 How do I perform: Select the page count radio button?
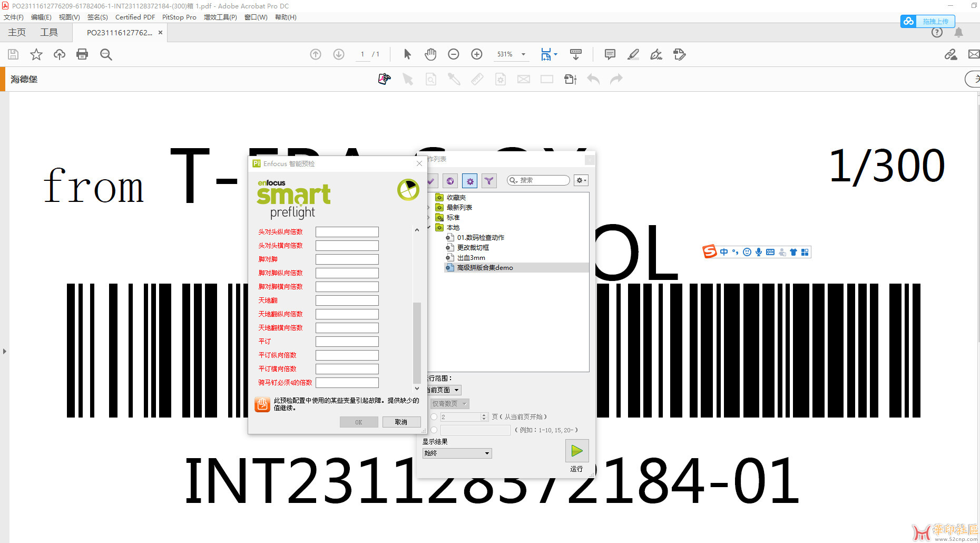click(x=434, y=416)
